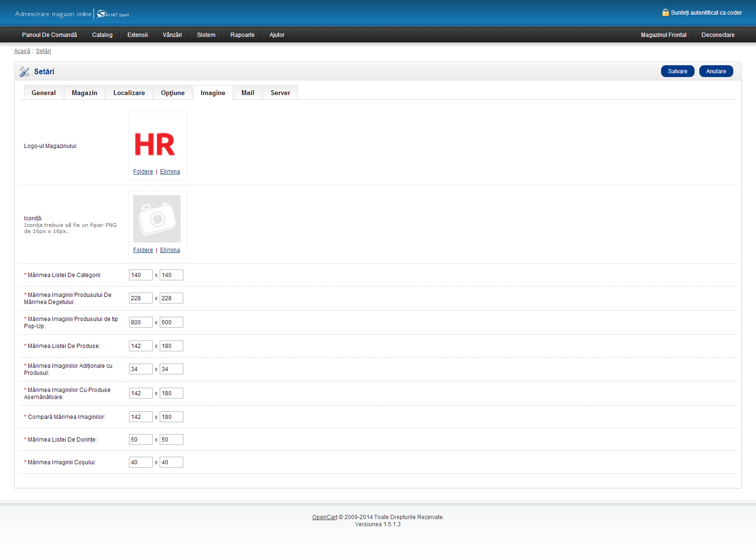This screenshot has height=556, width=756.
Task: Click the Acasă breadcrumb link
Action: pos(22,51)
